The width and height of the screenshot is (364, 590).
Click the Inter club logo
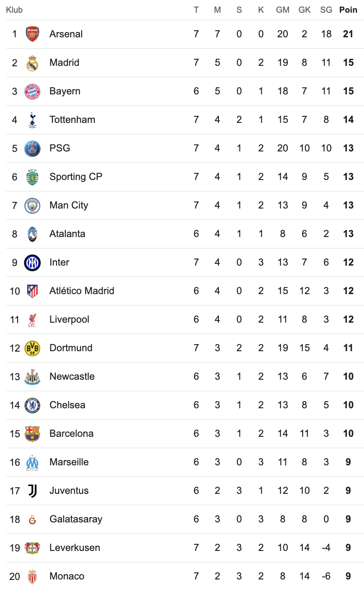pos(32,263)
